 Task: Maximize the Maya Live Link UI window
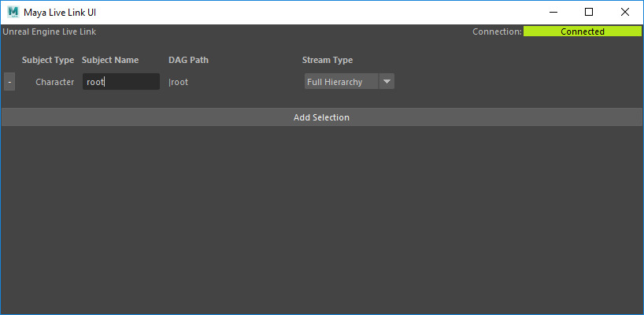click(x=589, y=12)
